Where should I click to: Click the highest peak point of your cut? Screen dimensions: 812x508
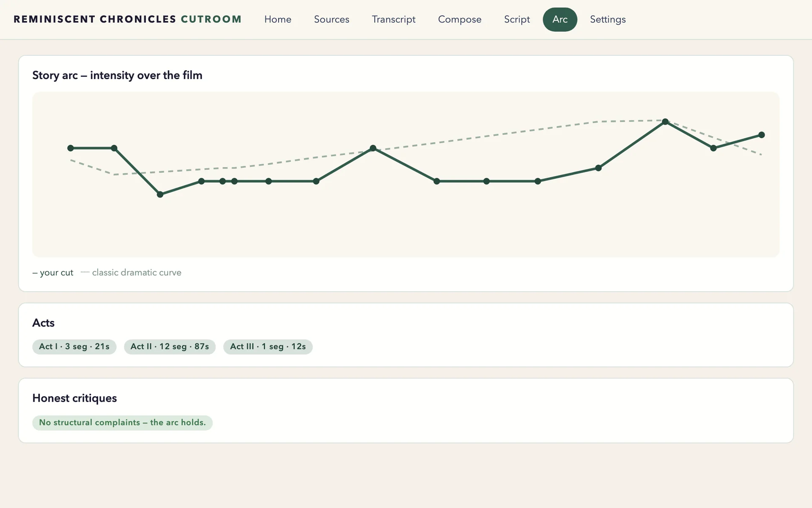(665, 121)
